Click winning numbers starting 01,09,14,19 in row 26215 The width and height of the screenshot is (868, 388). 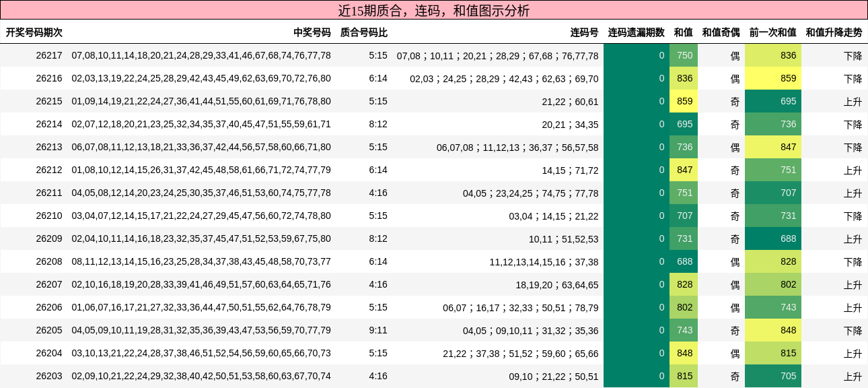point(201,101)
